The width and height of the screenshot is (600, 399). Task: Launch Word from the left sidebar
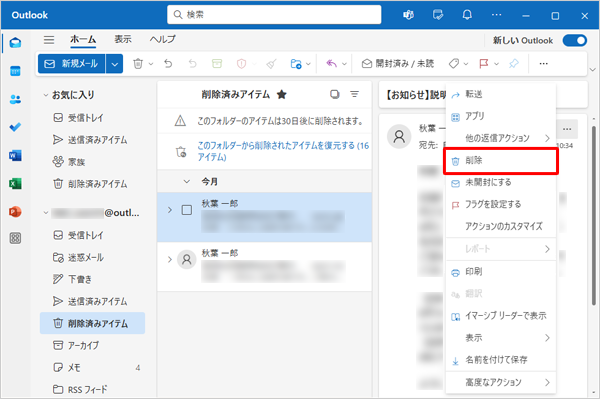pos(15,155)
